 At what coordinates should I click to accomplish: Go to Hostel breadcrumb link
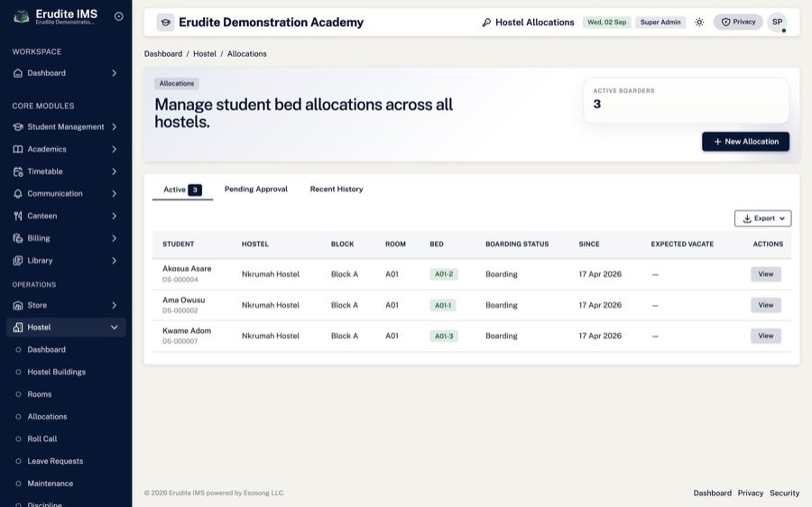pyautogui.click(x=205, y=54)
